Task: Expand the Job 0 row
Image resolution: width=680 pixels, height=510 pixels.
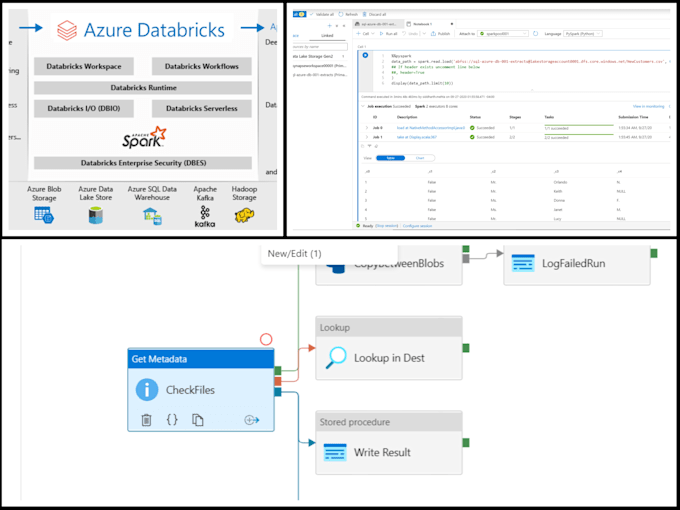Action: (x=367, y=128)
